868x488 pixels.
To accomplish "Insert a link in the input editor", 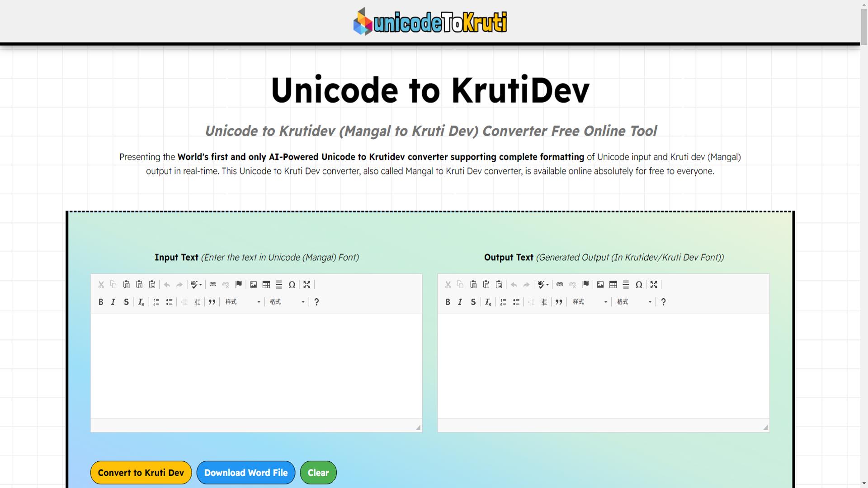I will pos(212,285).
